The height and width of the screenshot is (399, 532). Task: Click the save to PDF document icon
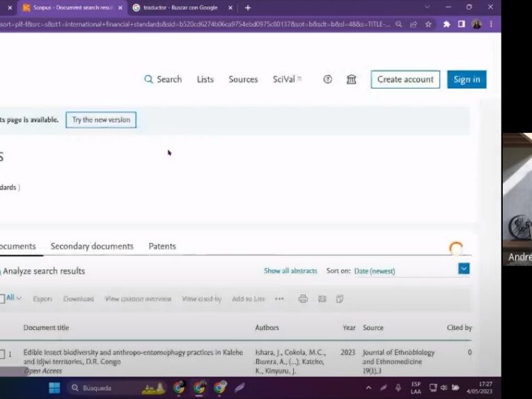[340, 299]
